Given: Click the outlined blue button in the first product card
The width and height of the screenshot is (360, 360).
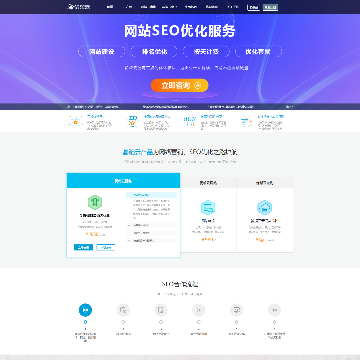Looking at the screenshot, I should (x=106, y=247).
